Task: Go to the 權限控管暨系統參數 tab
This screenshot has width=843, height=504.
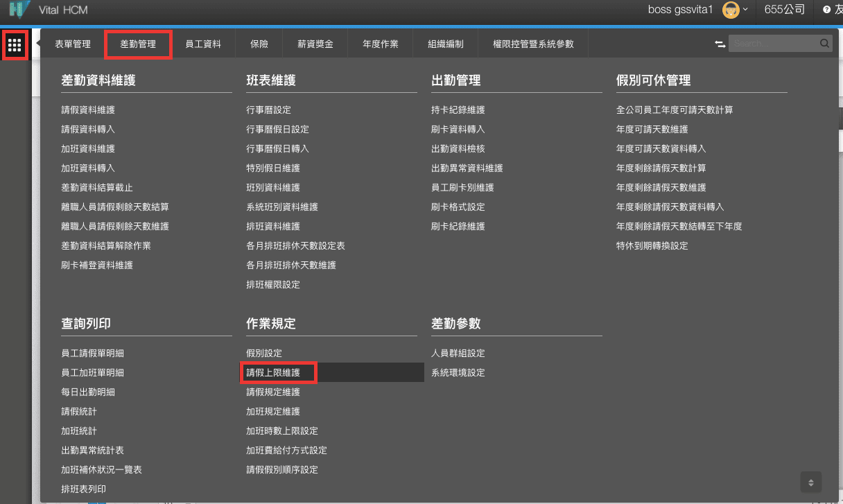Action: point(533,44)
